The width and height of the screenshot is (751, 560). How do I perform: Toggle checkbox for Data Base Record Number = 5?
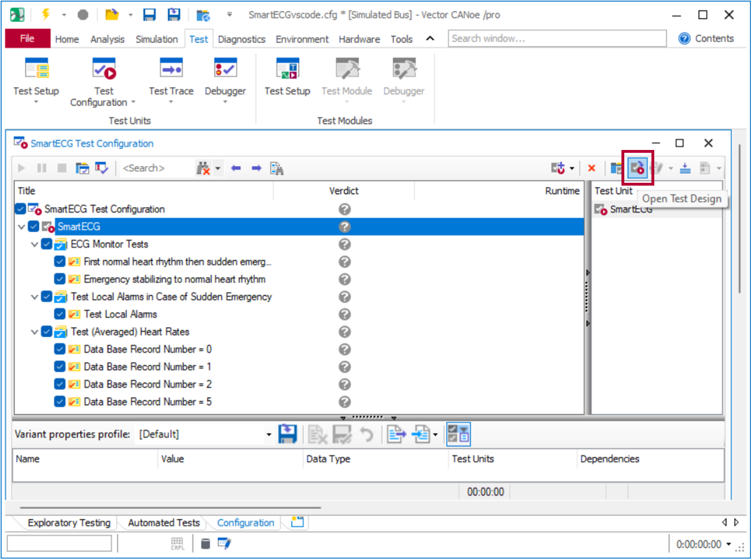click(60, 402)
